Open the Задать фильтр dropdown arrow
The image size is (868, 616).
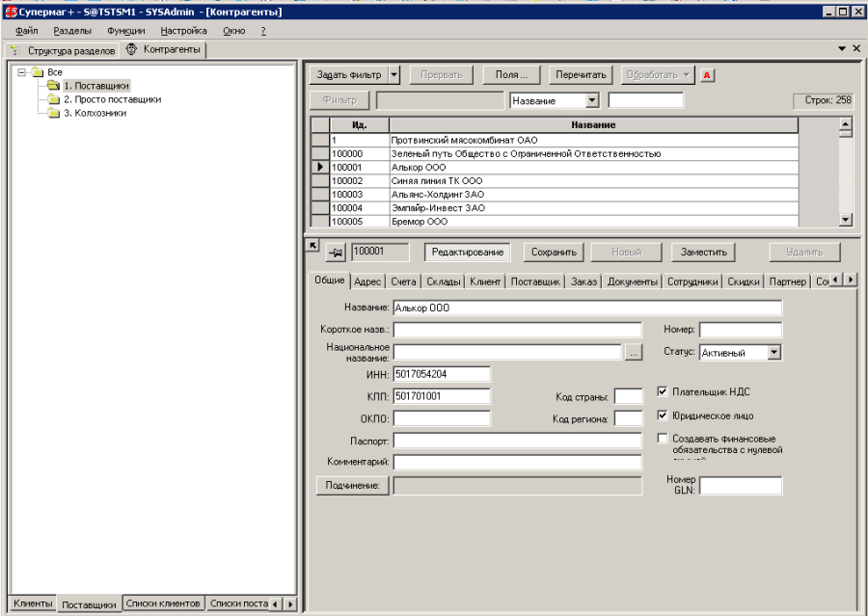tap(393, 75)
